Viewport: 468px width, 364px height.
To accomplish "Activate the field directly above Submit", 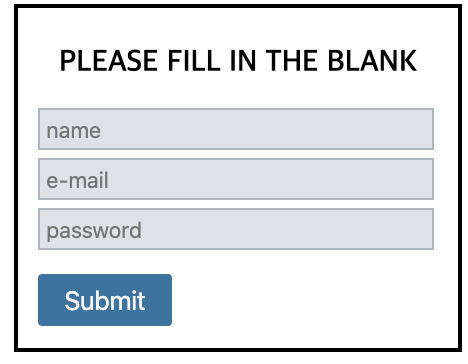I will coord(236,229).
